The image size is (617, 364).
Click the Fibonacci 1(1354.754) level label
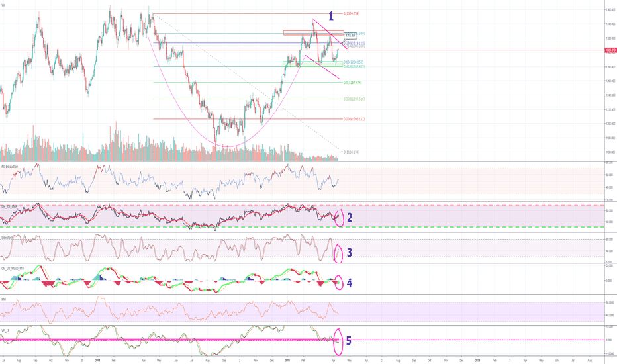tap(352, 13)
